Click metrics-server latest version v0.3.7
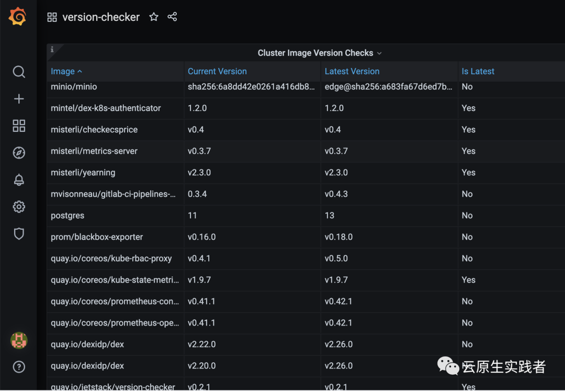Image resolution: width=565 pixels, height=392 pixels. pos(336,151)
